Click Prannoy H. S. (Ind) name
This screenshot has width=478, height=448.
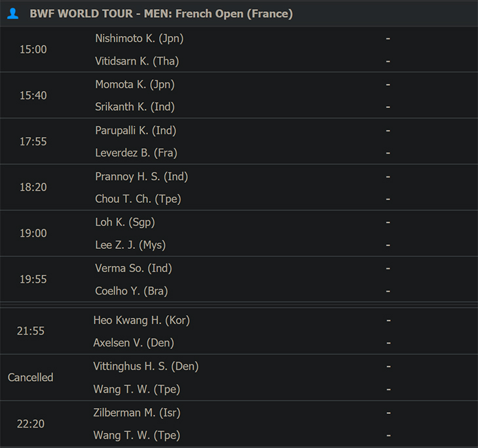point(141,177)
